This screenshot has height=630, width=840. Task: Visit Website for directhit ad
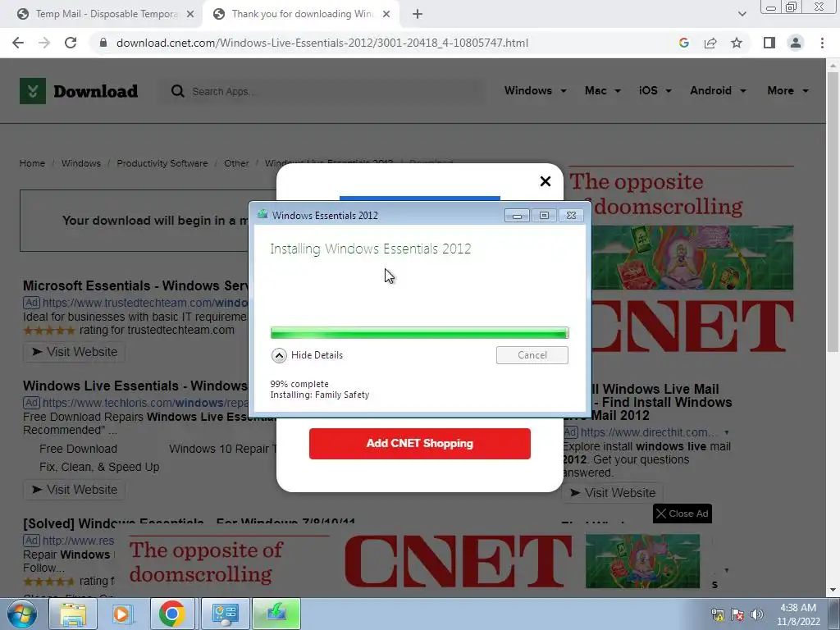(x=612, y=493)
